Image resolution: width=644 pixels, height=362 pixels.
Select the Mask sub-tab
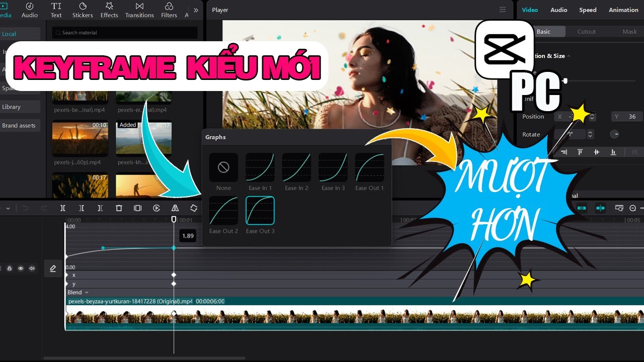point(629,32)
